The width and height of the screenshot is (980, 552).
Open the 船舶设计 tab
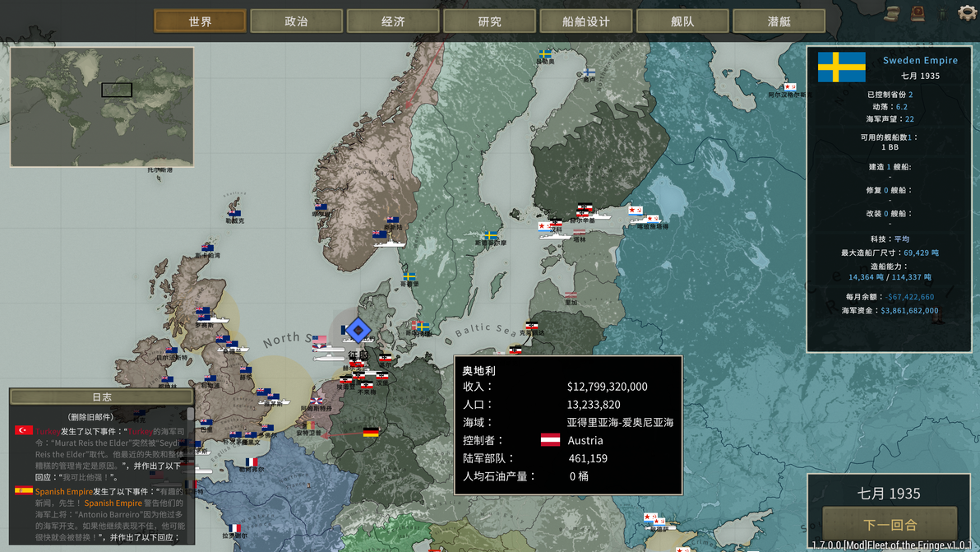click(585, 21)
